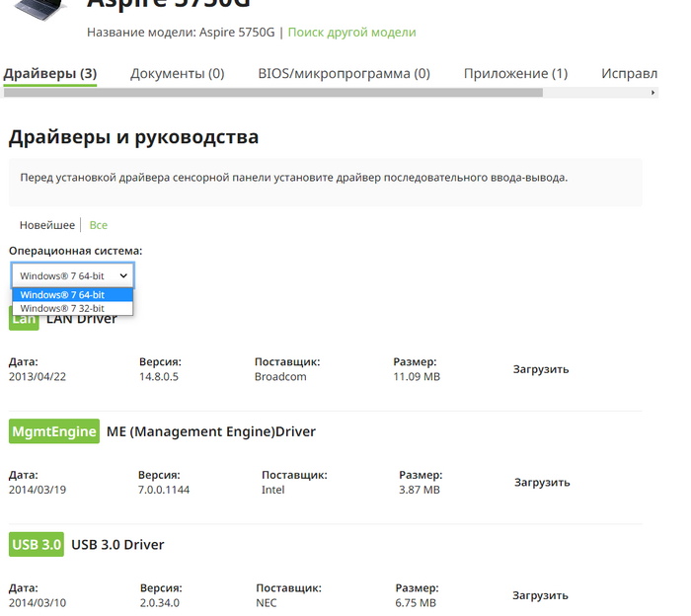Click the date 2014/03/10

(x=38, y=603)
